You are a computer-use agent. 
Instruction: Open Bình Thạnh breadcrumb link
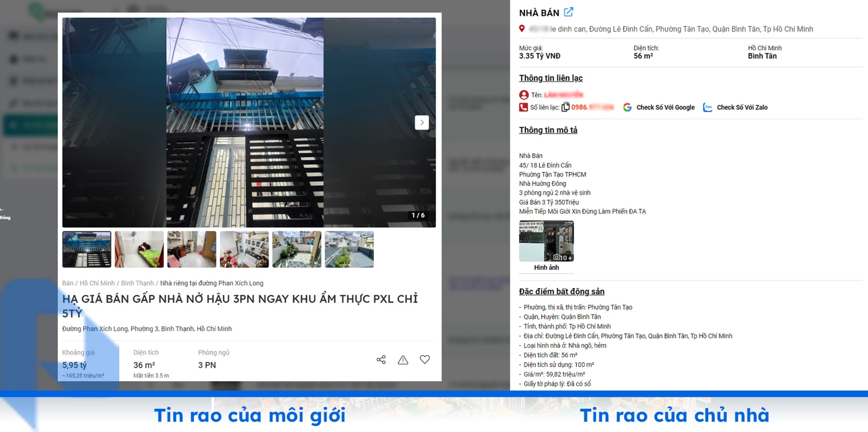[x=137, y=283]
